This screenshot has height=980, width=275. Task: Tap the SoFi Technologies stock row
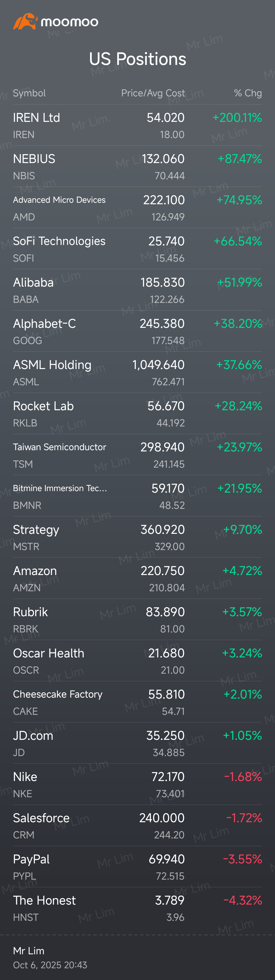tap(137, 249)
